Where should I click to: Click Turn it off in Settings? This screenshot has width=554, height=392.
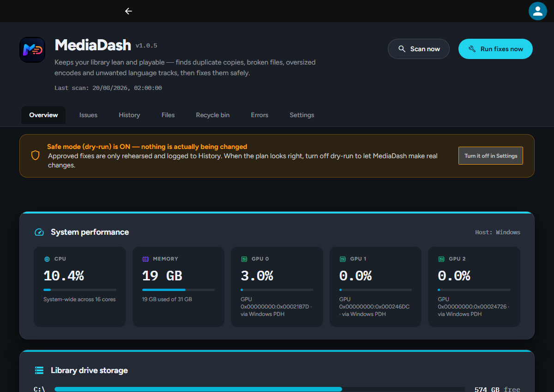(491, 156)
